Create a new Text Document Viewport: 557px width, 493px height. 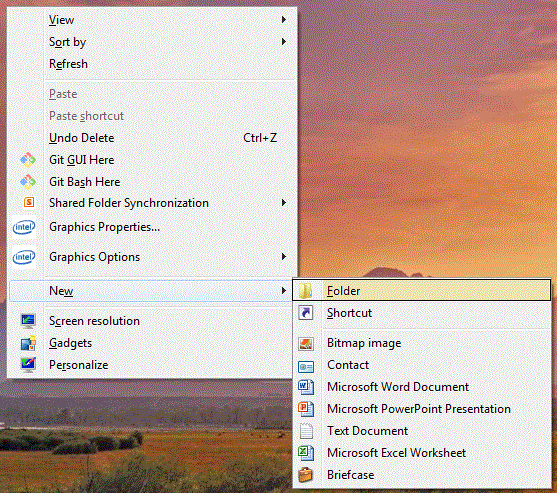click(422, 431)
